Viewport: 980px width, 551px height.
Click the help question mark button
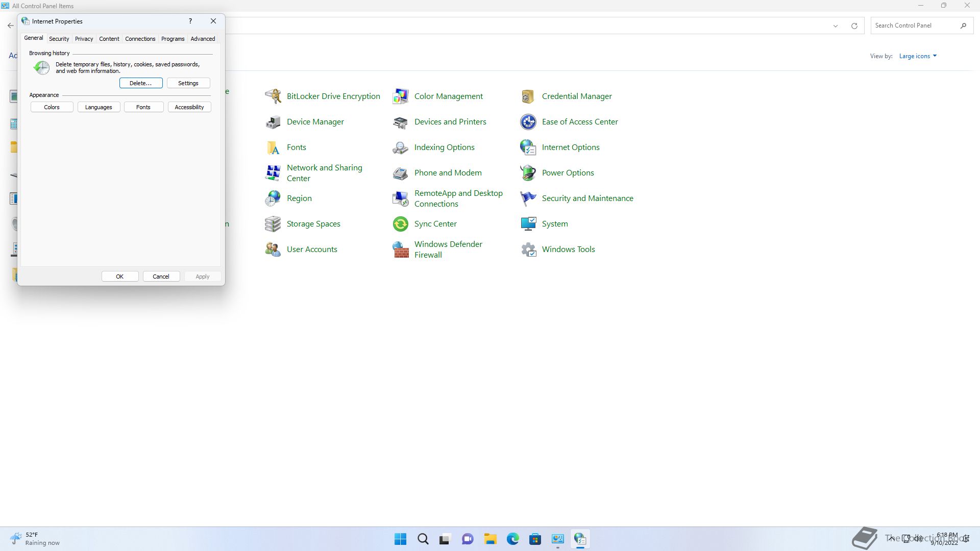point(190,21)
